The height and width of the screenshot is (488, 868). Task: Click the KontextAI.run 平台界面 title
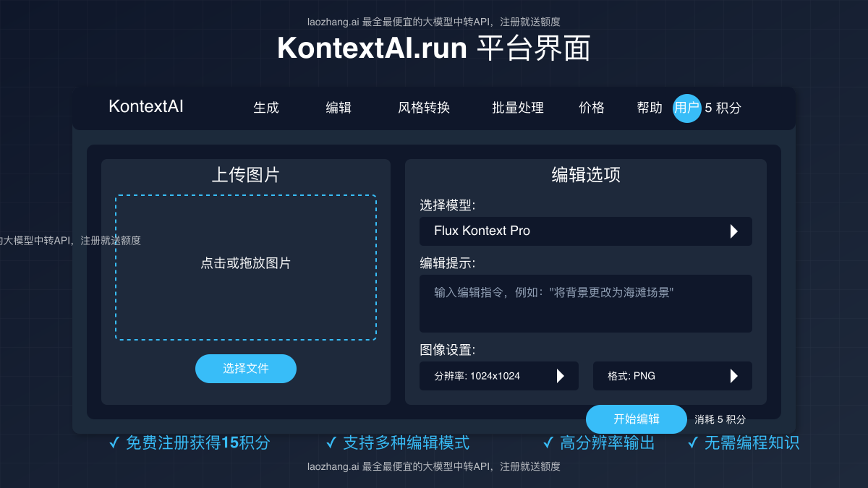point(434,48)
